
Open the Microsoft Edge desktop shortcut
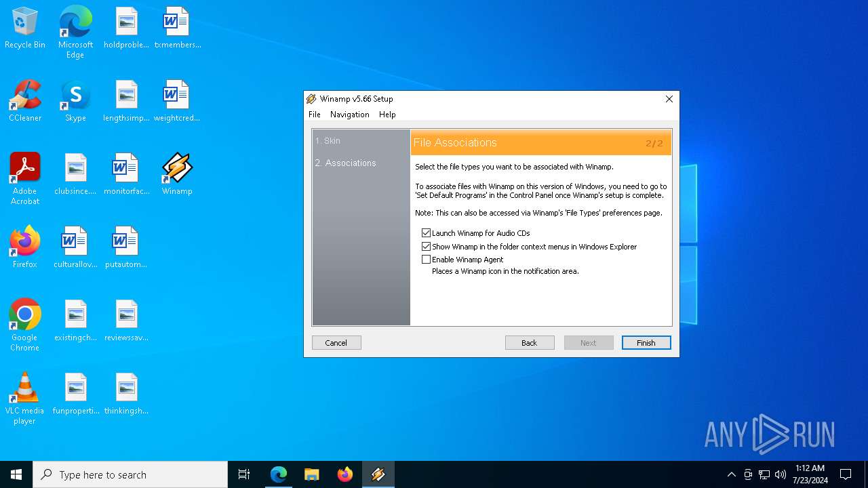pyautogui.click(x=75, y=32)
